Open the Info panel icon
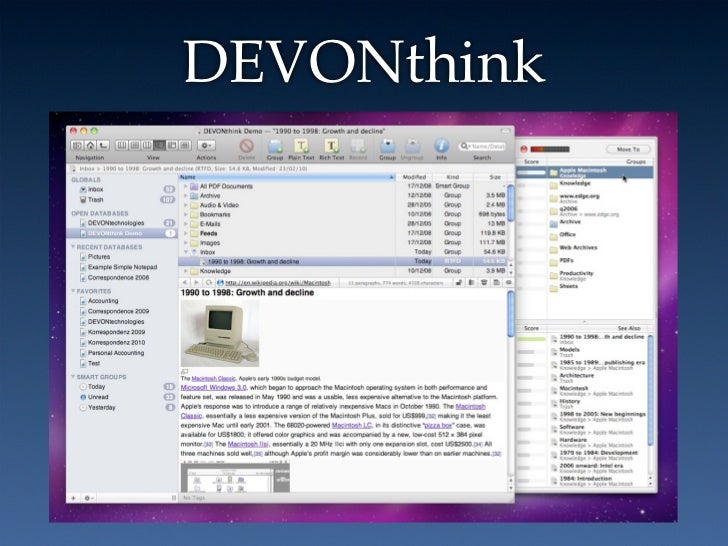This screenshot has height=546, width=728. (x=442, y=146)
